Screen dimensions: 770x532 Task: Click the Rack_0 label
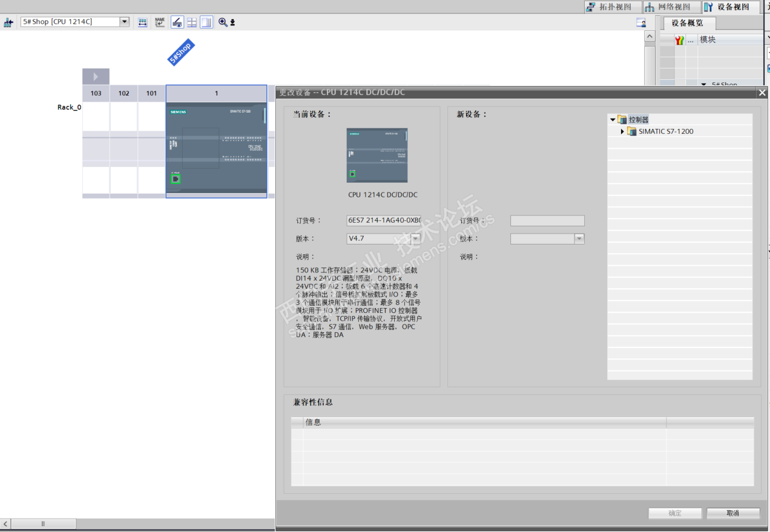tap(69, 107)
